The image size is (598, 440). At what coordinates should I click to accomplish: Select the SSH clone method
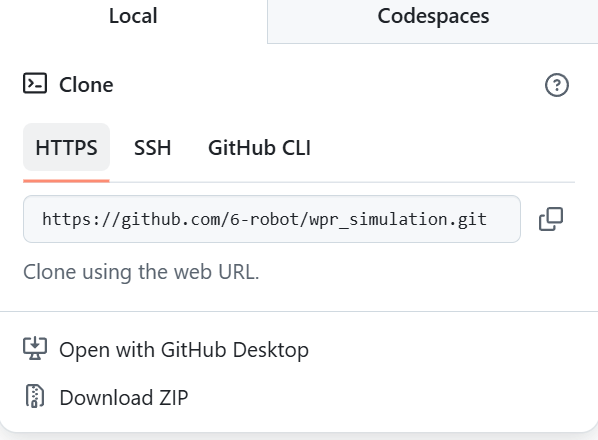click(x=152, y=147)
